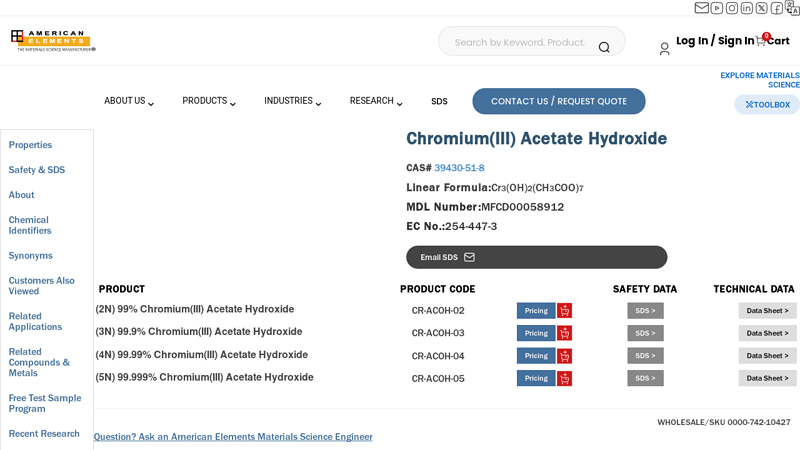The height and width of the screenshot is (450, 800).
Task: Go to About in sidebar
Action: (x=21, y=195)
